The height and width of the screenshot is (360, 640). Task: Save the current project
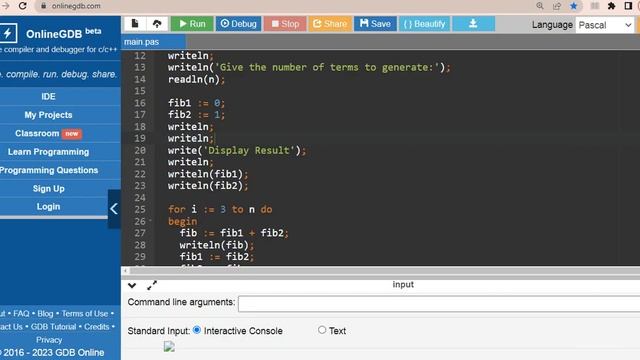click(375, 24)
